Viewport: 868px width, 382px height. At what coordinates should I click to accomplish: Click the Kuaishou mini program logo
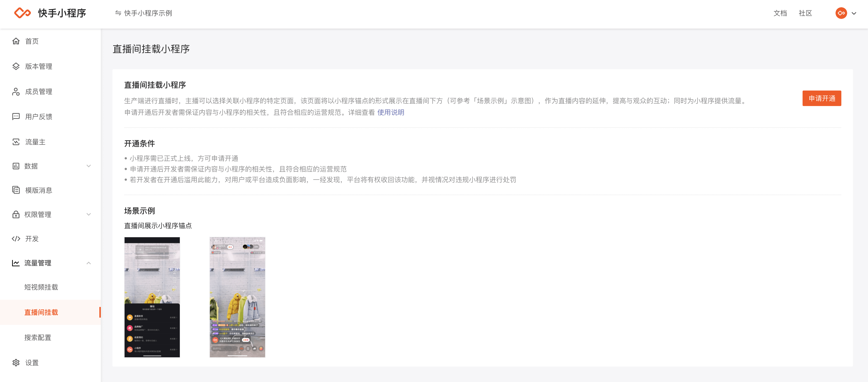coord(22,13)
